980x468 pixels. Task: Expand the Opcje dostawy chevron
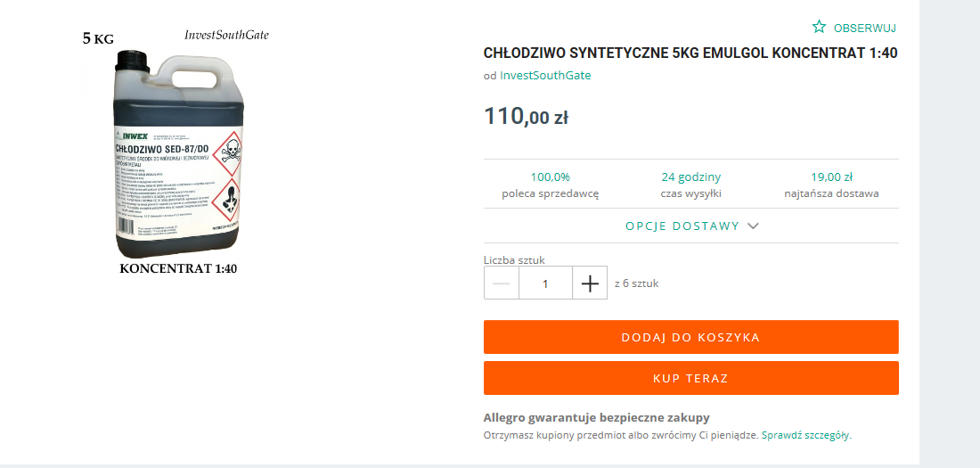[x=753, y=226]
